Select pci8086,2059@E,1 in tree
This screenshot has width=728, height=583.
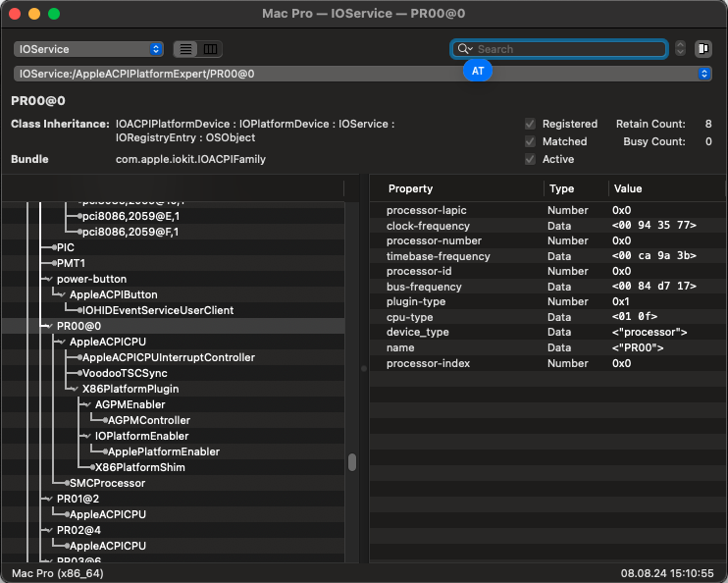coord(130,217)
